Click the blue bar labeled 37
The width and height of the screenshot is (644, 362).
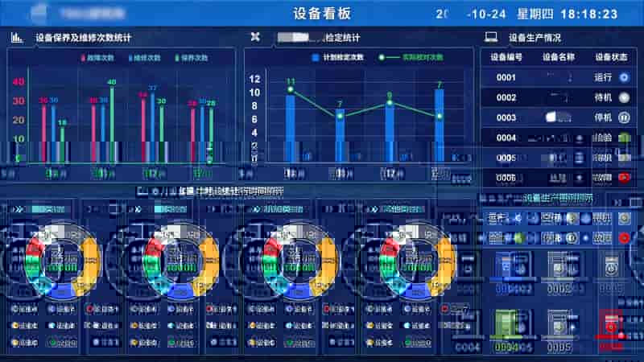point(152,127)
